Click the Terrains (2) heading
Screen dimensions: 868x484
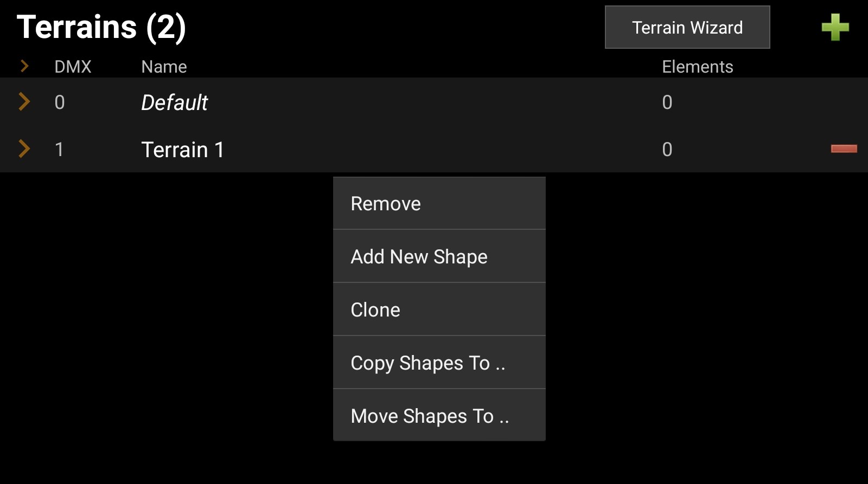click(103, 27)
